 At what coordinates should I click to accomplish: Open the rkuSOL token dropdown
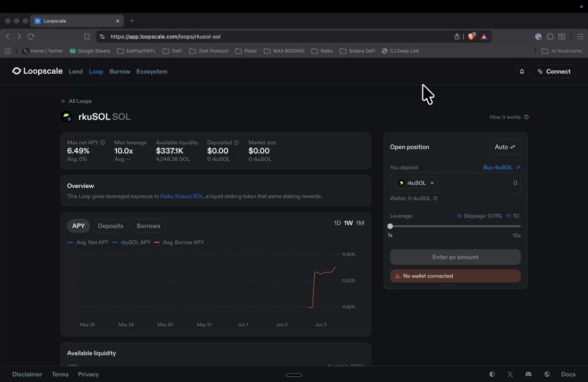click(x=416, y=183)
